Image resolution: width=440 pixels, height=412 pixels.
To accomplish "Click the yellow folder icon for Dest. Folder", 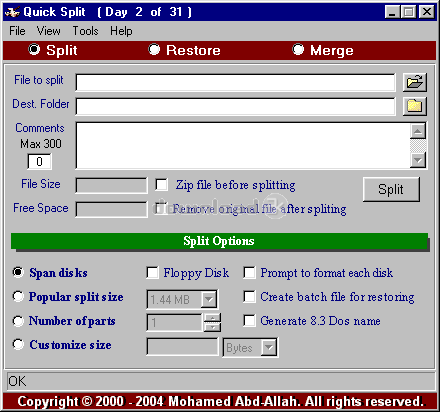I will pyautogui.click(x=414, y=106).
